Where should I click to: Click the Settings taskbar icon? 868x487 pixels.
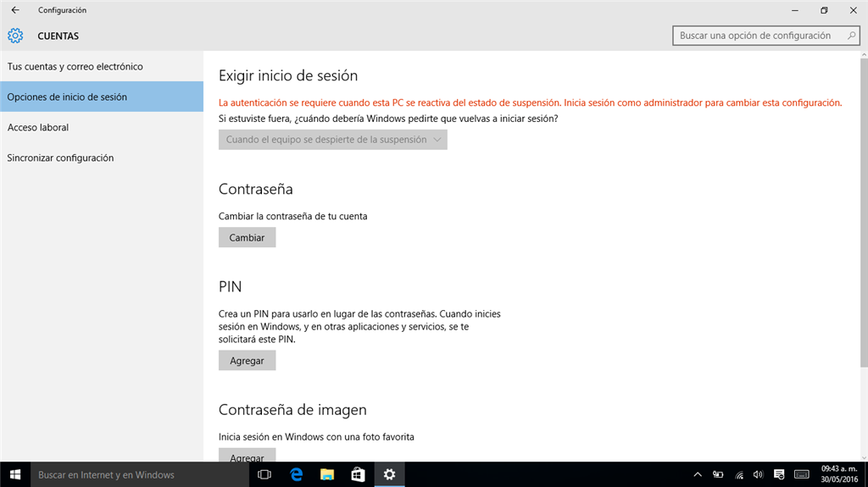pos(389,475)
